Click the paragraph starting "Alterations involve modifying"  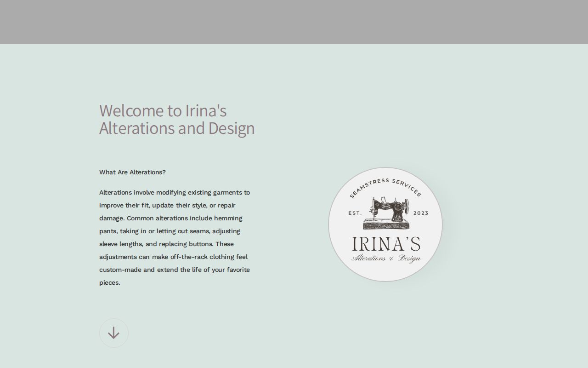pyautogui.click(x=175, y=237)
